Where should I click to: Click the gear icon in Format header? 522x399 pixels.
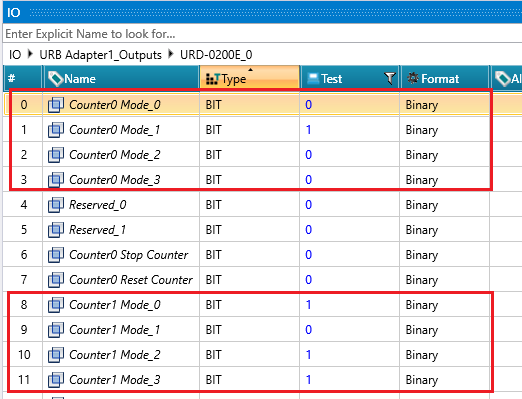coord(413,78)
